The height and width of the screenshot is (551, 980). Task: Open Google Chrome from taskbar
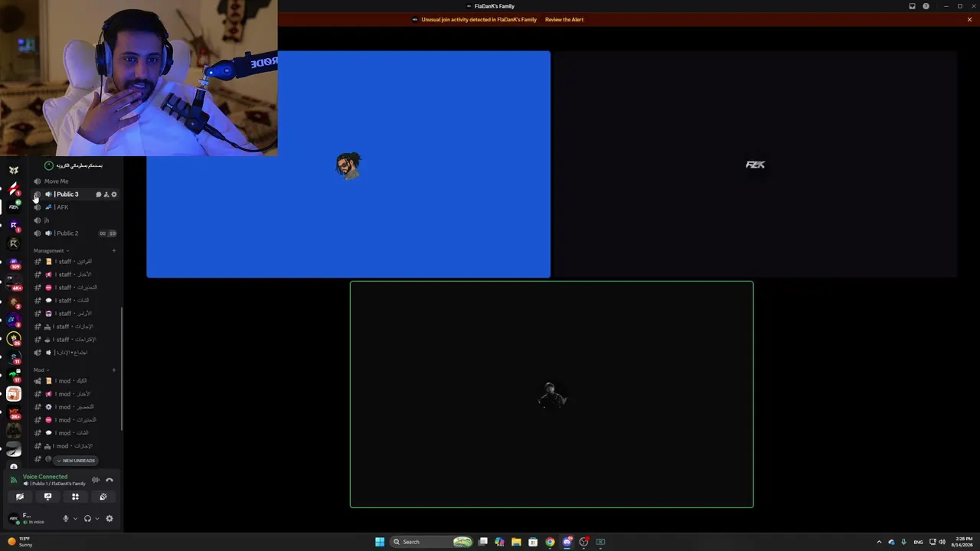tap(550, 542)
